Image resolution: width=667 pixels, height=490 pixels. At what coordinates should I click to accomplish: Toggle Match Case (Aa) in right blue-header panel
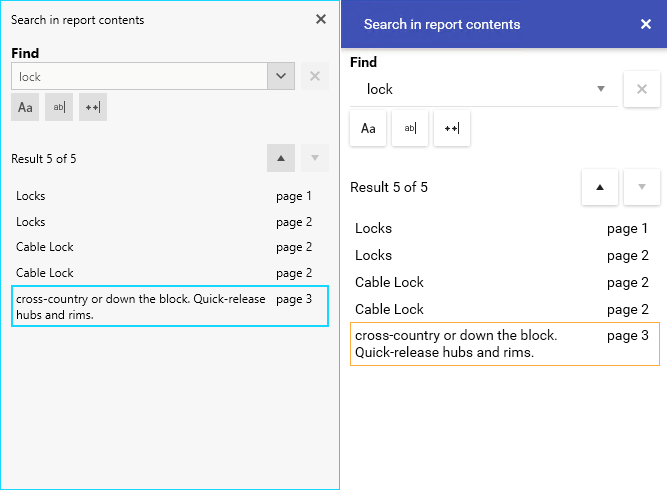coord(368,128)
